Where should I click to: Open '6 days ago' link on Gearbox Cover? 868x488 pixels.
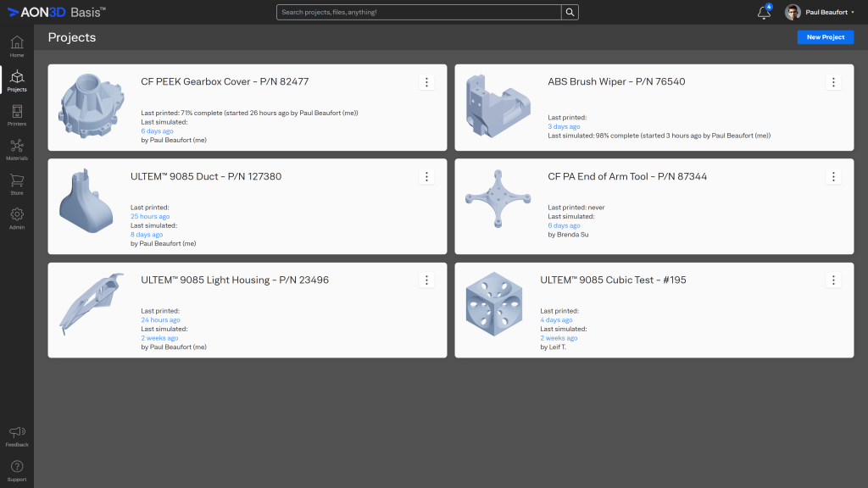[157, 131]
